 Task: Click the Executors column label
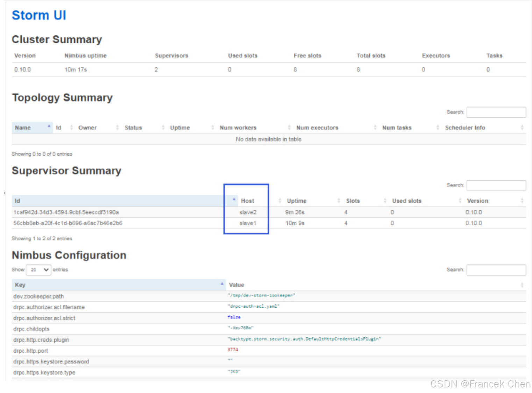pos(436,56)
